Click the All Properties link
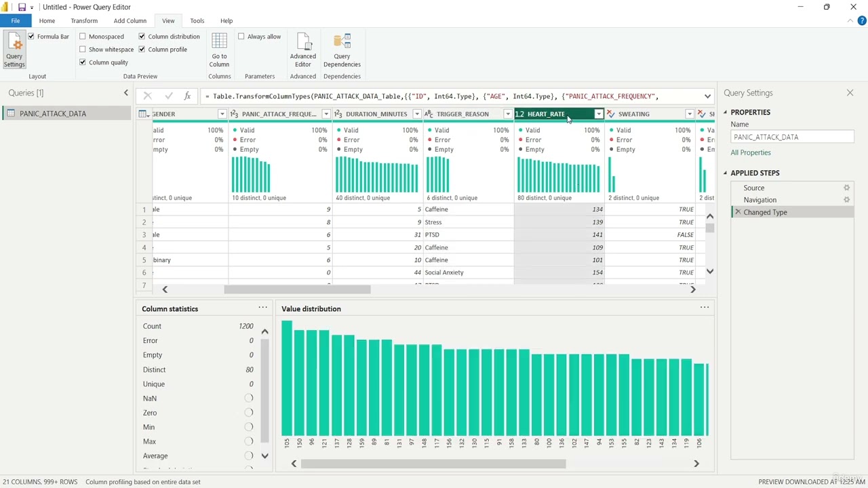 [751, 153]
